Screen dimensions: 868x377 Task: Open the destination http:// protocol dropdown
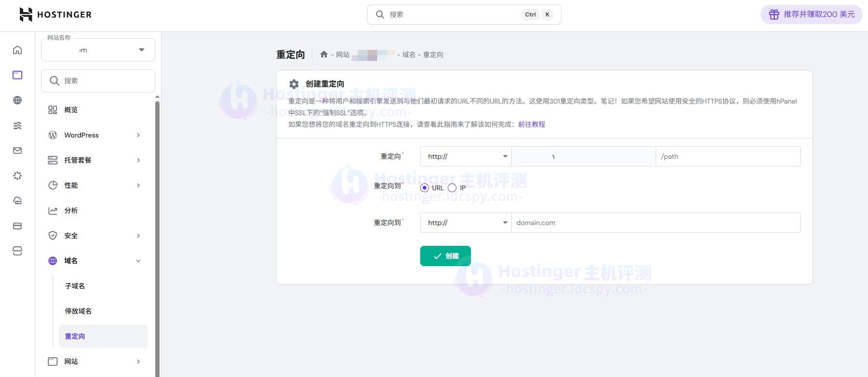465,223
